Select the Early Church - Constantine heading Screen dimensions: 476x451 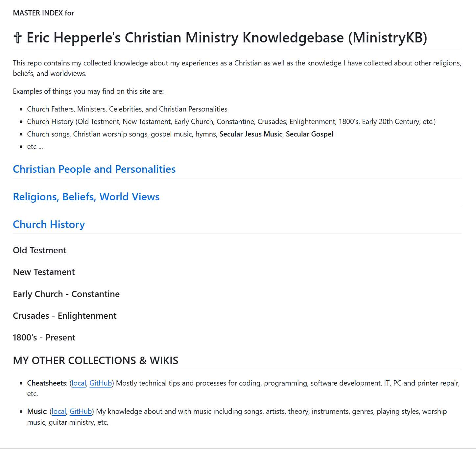click(66, 294)
